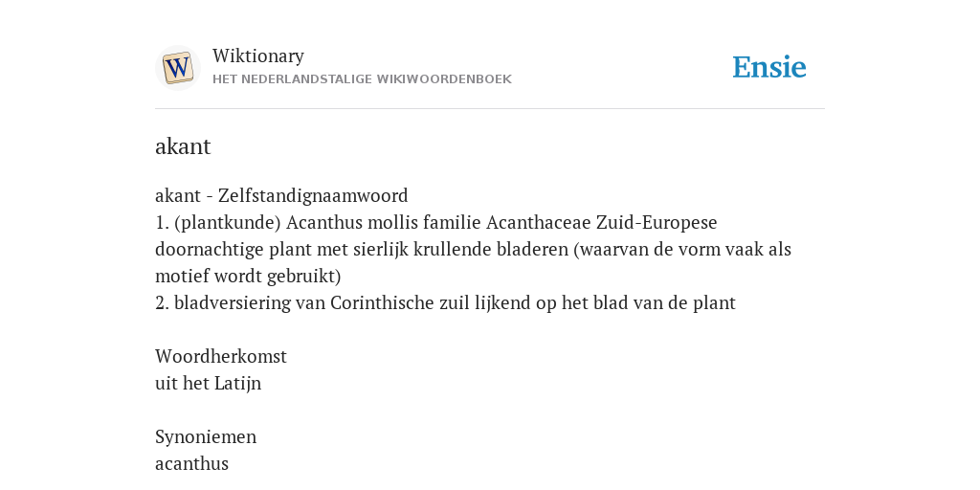Click the Wiktionary source title
980x490 pixels.
tap(258, 56)
